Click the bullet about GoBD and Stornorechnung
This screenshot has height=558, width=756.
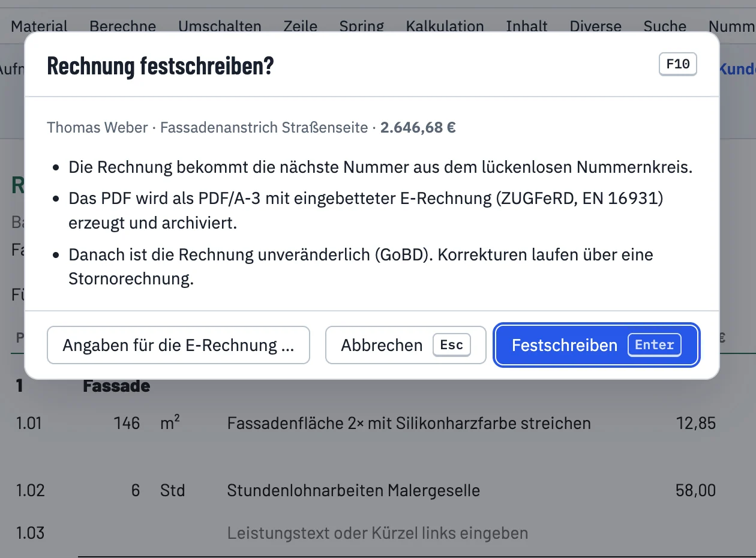(x=361, y=266)
